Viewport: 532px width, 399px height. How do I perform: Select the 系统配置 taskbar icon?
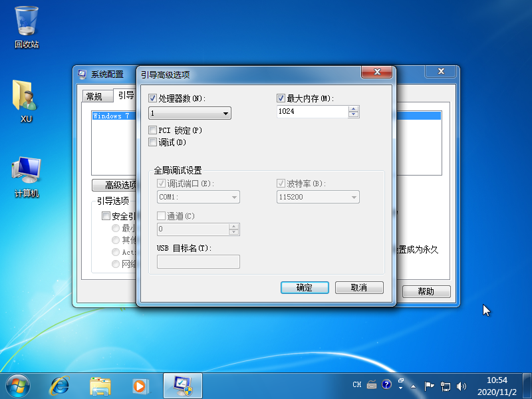pyautogui.click(x=182, y=386)
